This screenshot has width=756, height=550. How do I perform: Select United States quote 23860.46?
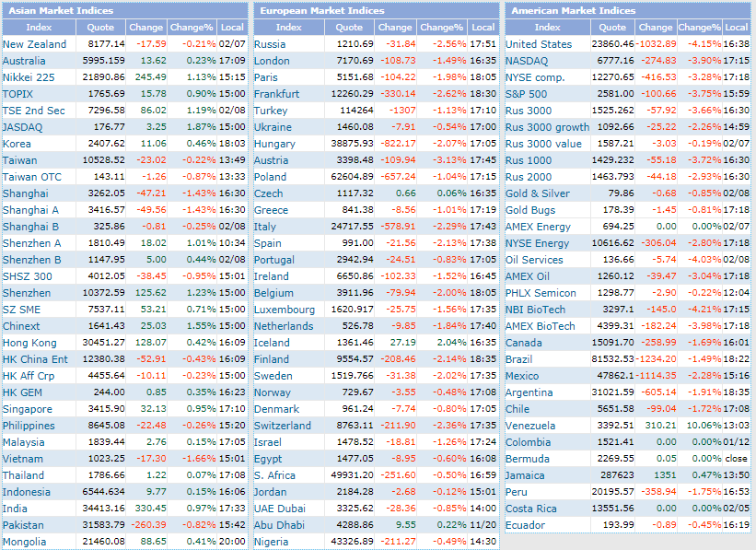pos(612,44)
